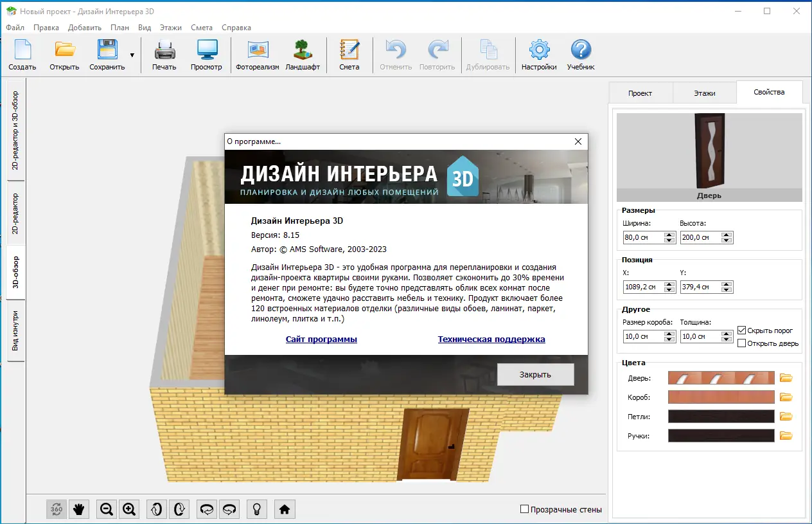Viewport: 812px width, 524px height.
Task: Expand the Сохранить dropdown arrow
Action: click(x=132, y=55)
